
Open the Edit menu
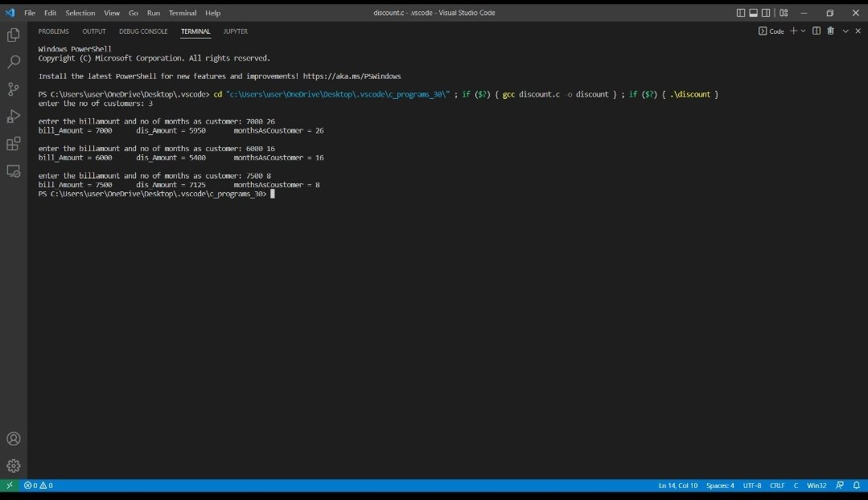tap(51, 13)
